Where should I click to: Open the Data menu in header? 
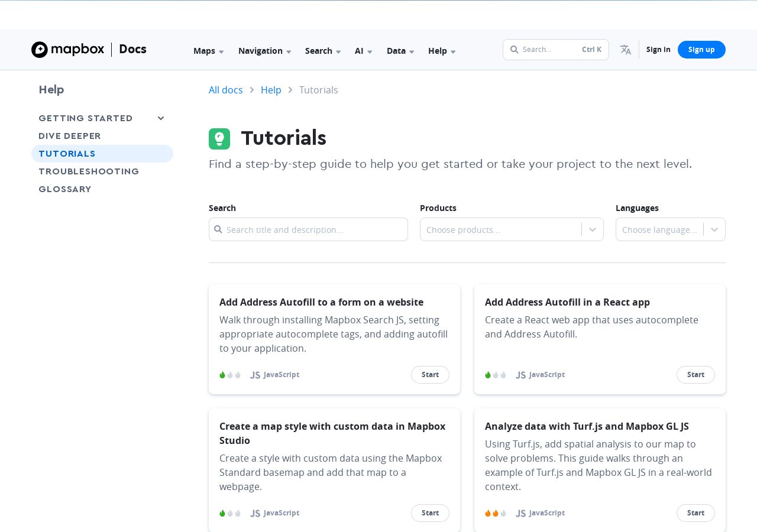[400, 51]
